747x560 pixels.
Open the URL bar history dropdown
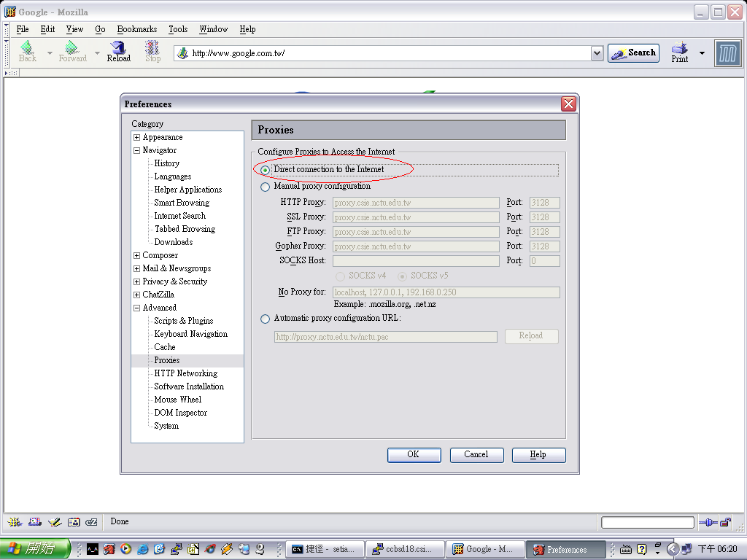[596, 53]
